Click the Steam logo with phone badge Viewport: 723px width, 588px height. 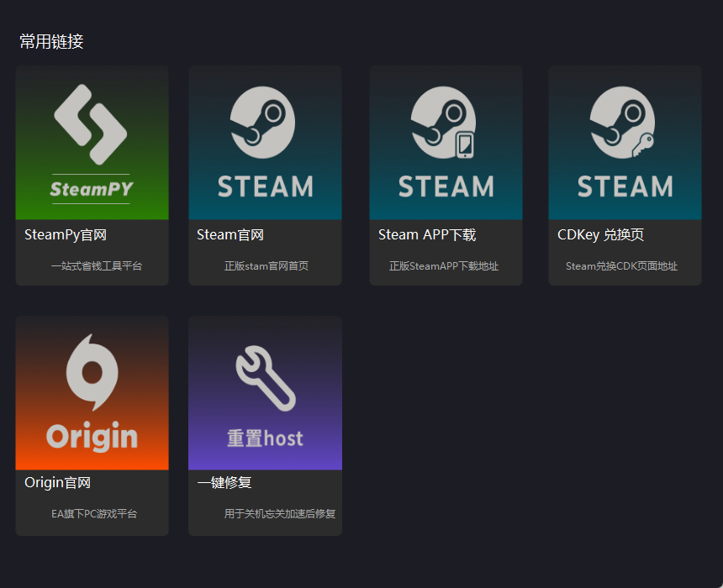(444, 123)
